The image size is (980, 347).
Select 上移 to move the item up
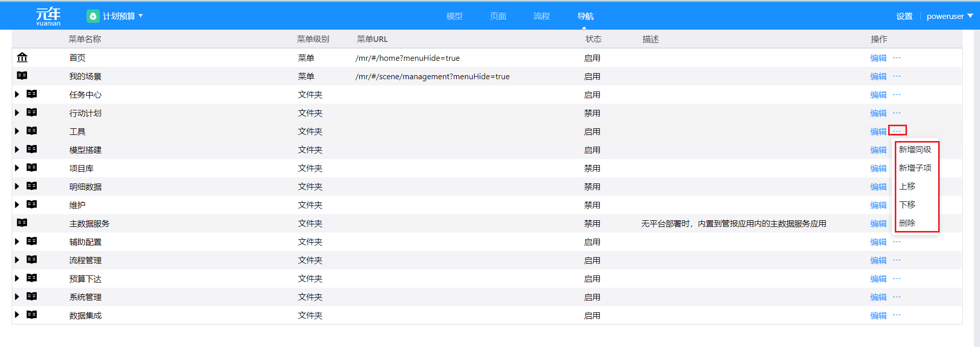point(907,187)
